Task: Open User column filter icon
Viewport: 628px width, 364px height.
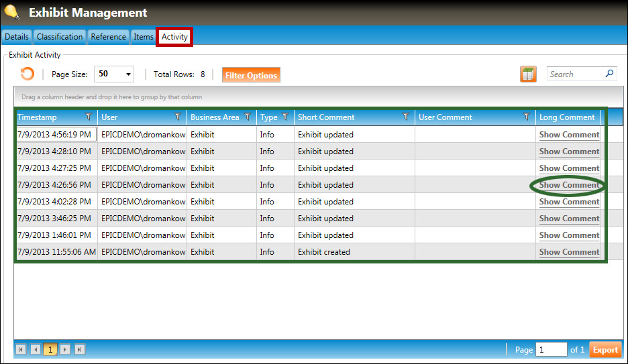Action: click(178, 117)
